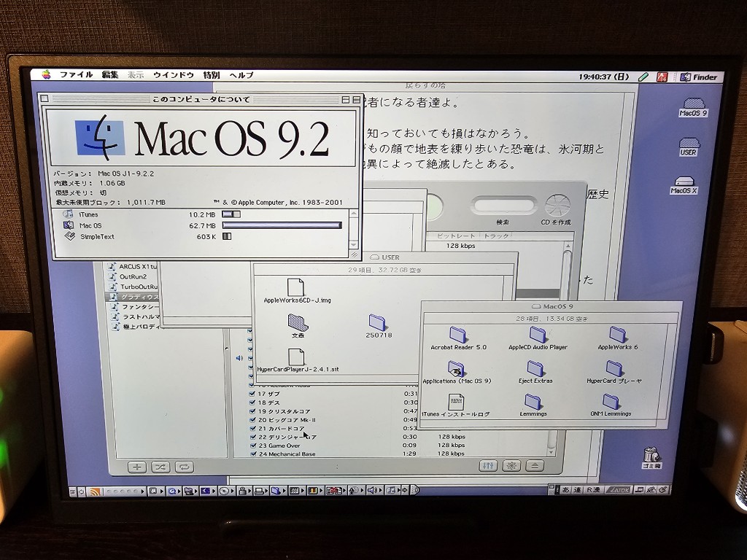Click the iTunes eject disc button
The width and height of the screenshot is (747, 560).
point(535,466)
